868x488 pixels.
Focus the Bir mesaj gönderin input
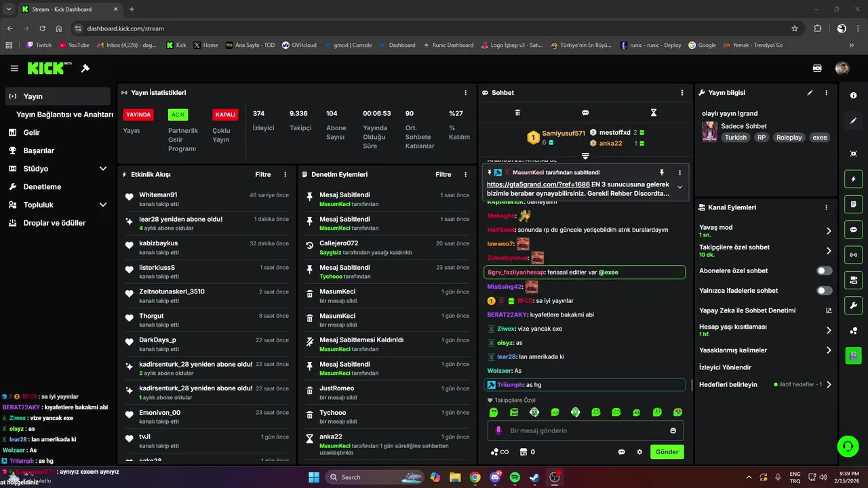pyautogui.click(x=585, y=430)
